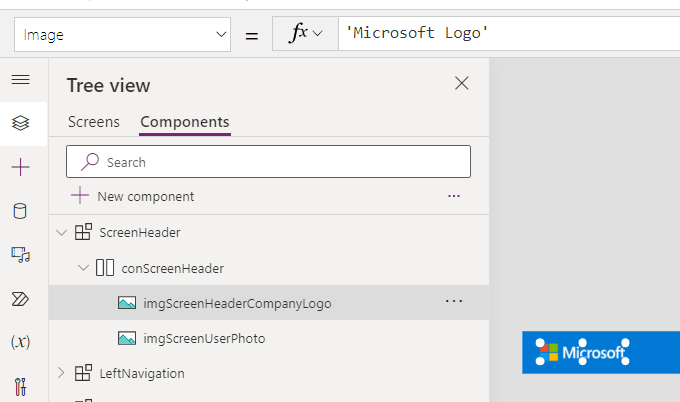Open the hamburger menu in left rail
The height and width of the screenshot is (402, 680).
tap(20, 79)
